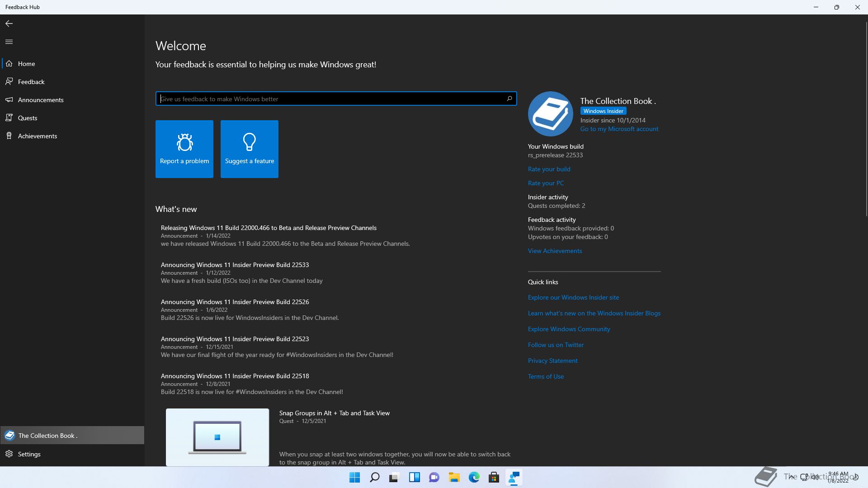This screenshot has width=868, height=488.
Task: Open the Windows Start menu
Action: coord(354,477)
